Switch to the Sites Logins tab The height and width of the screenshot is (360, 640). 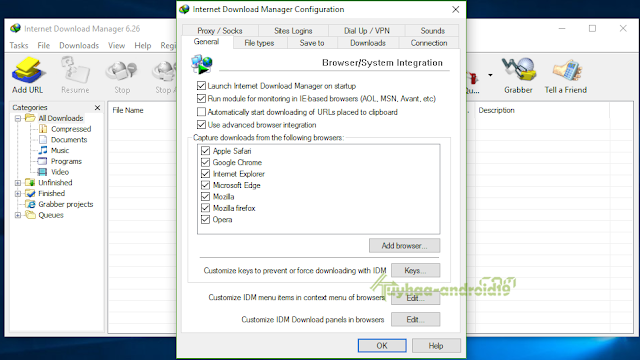pyautogui.click(x=293, y=31)
